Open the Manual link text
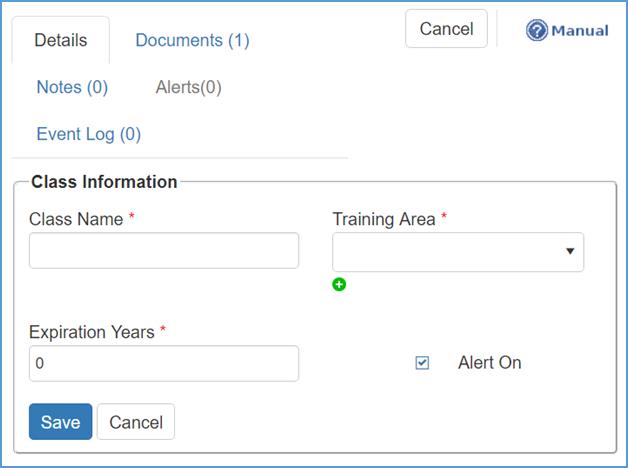628x468 pixels. [x=579, y=30]
